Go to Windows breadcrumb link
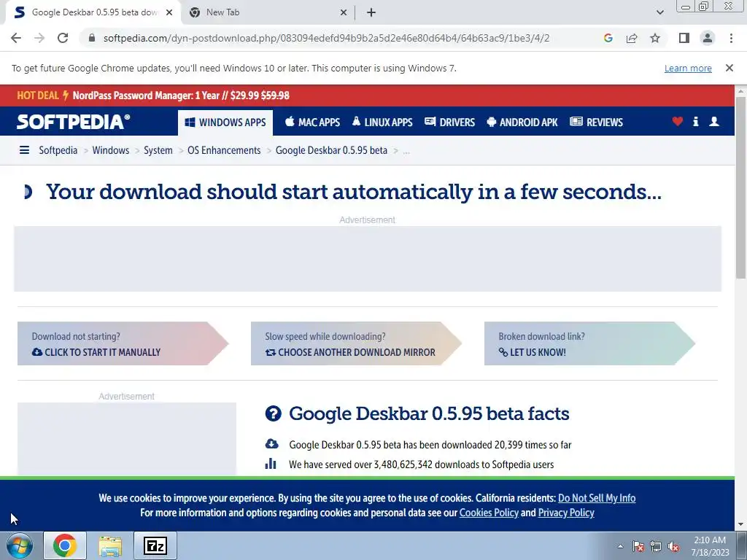This screenshot has height=560, width=747. tap(111, 150)
